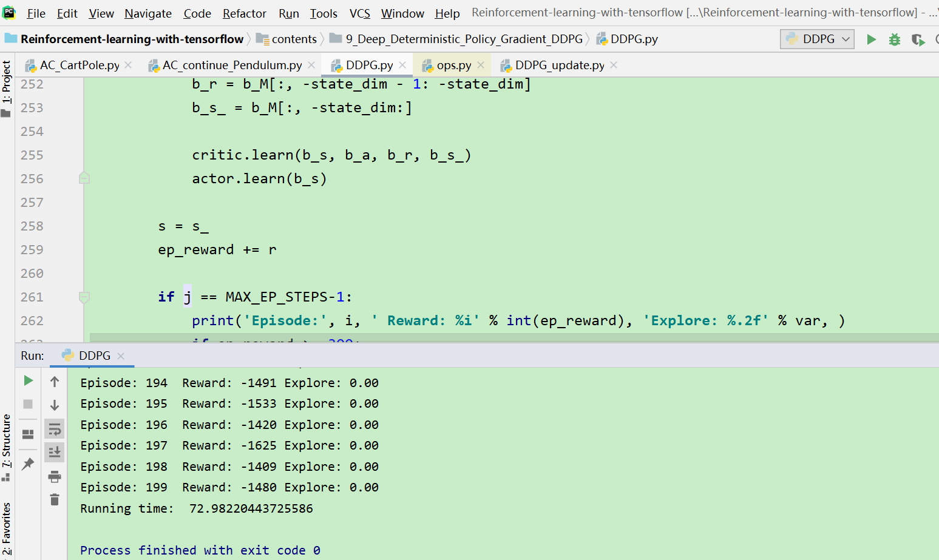Collapse the code fold at line 256
This screenshot has height=560, width=939.
[84, 178]
